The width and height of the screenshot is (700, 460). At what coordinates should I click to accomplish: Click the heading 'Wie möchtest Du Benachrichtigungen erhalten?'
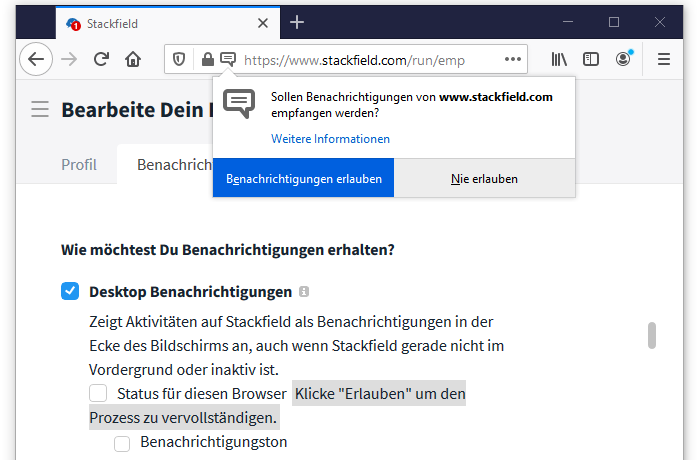(228, 250)
